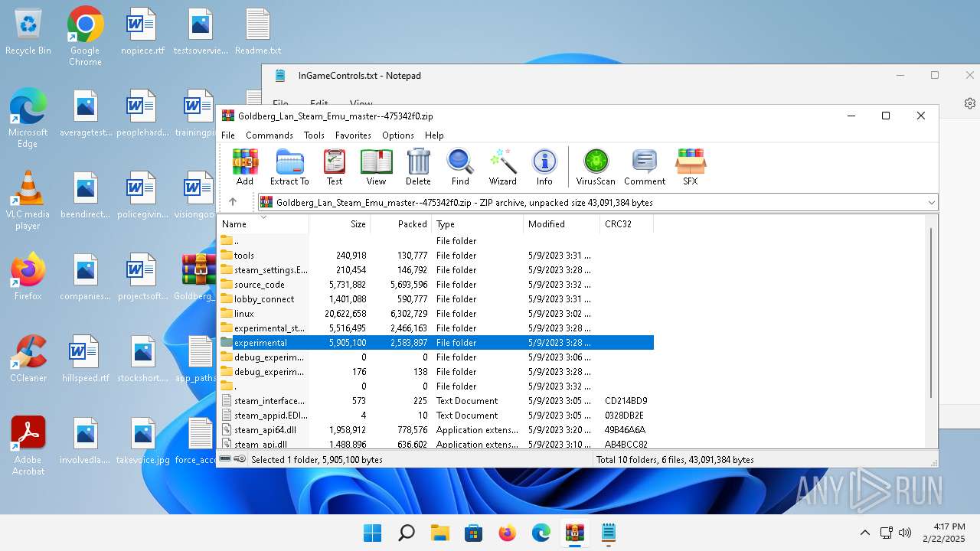The height and width of the screenshot is (551, 980).
Task: Select the linux folder row
Action: (x=436, y=313)
